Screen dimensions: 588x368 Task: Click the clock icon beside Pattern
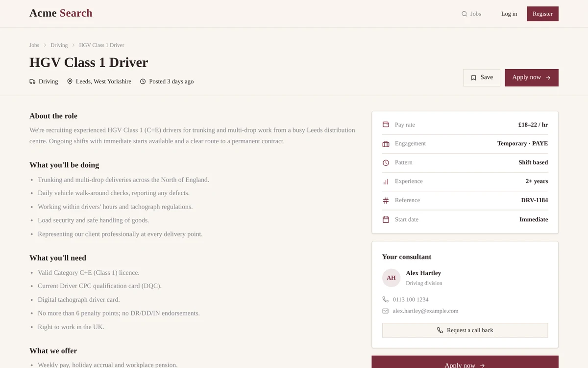[x=386, y=162]
